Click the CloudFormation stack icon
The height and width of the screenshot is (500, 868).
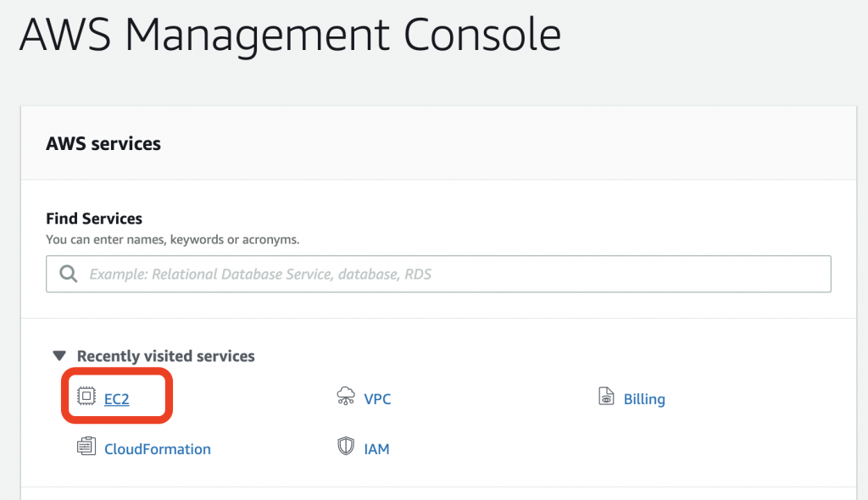[x=86, y=447]
